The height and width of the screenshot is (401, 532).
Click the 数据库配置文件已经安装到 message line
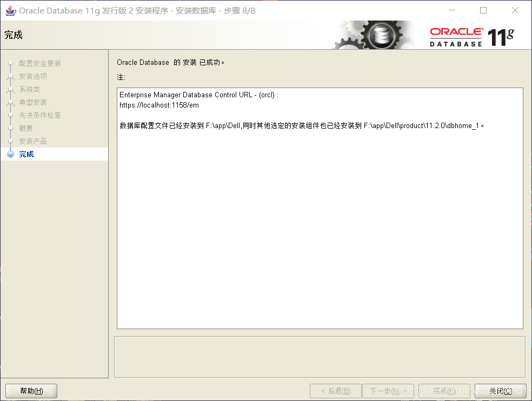click(x=302, y=126)
